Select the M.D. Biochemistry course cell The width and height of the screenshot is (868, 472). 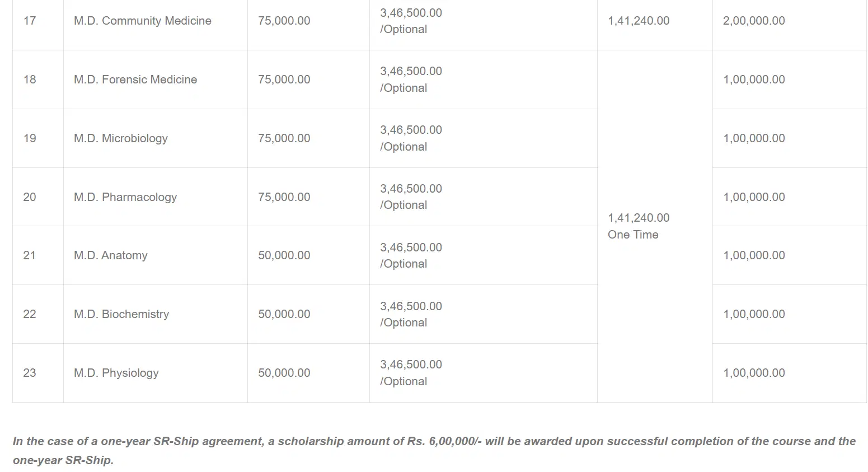pos(121,314)
